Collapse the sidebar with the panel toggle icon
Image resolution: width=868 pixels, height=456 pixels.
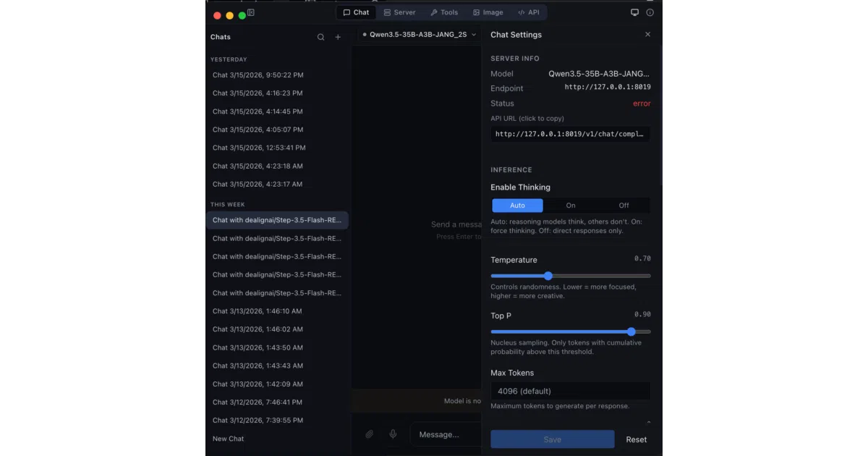point(251,12)
